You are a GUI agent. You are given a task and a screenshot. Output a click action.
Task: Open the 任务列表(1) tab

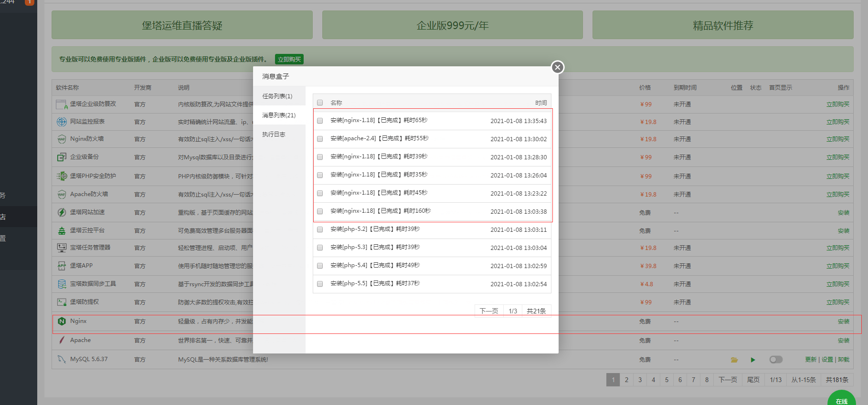(x=279, y=96)
